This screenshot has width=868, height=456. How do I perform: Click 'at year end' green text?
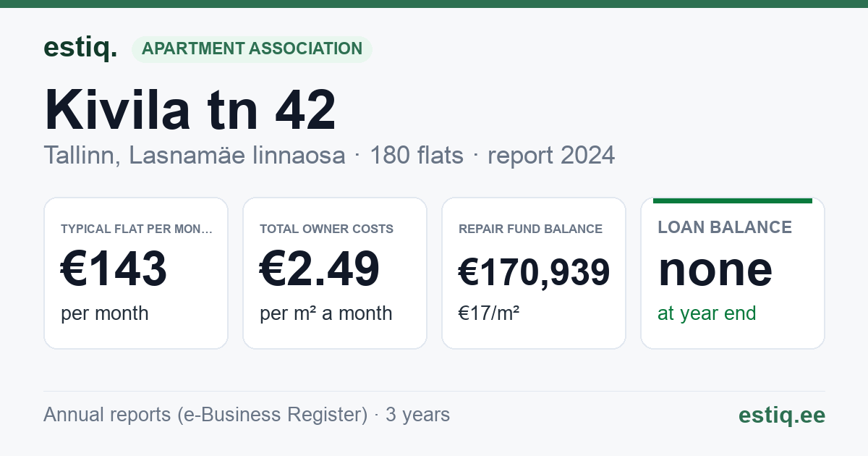(x=707, y=313)
